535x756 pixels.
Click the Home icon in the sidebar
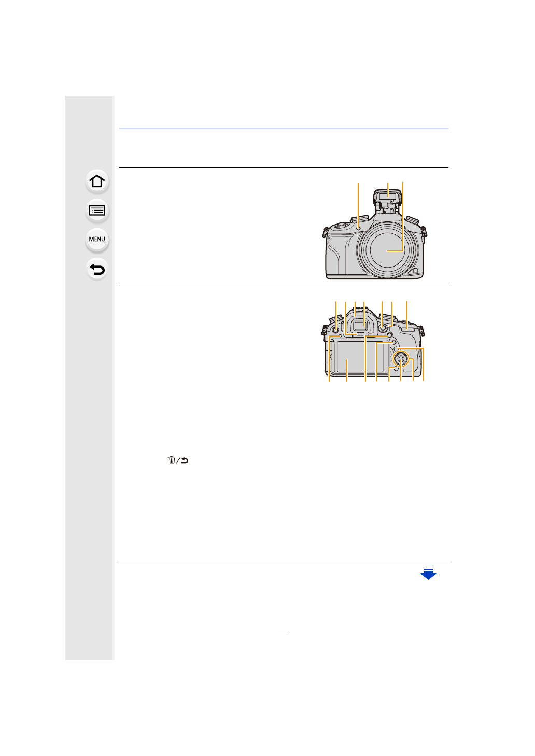[x=97, y=181]
